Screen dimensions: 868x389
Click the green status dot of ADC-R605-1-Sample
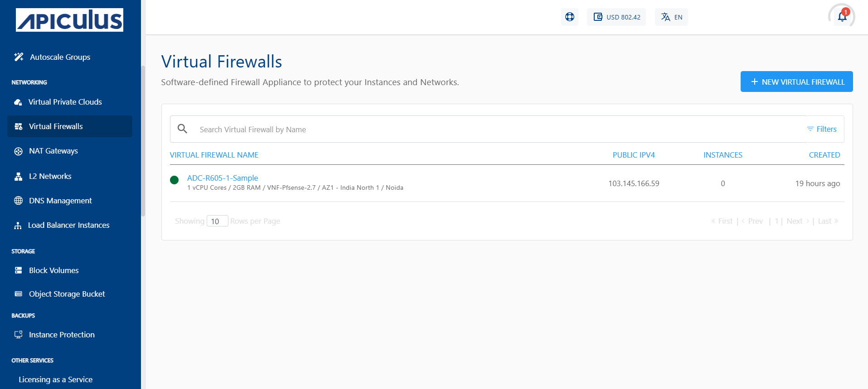point(174,180)
